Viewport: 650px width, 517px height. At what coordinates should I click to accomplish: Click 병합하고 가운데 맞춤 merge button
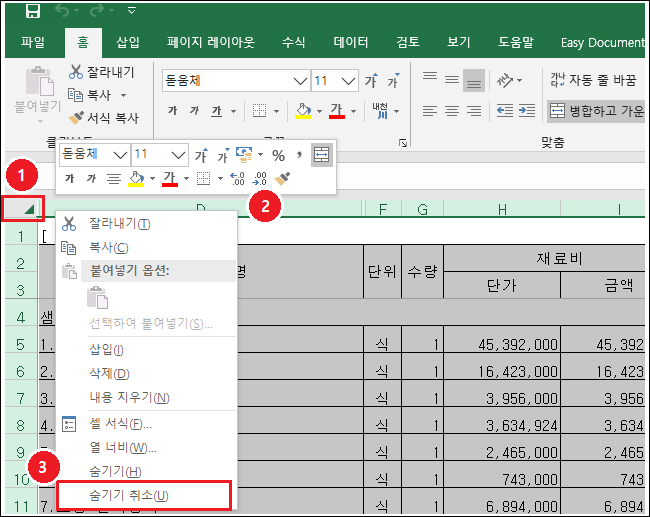596,111
